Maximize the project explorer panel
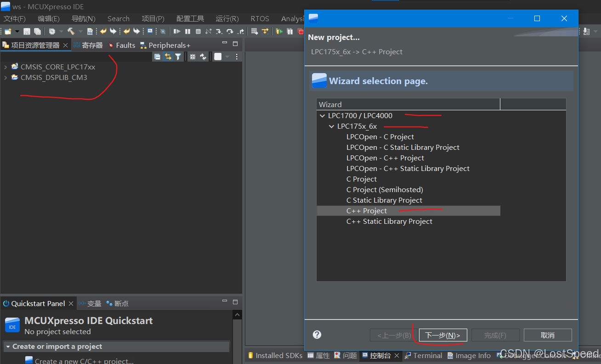601x364 pixels. click(x=235, y=44)
